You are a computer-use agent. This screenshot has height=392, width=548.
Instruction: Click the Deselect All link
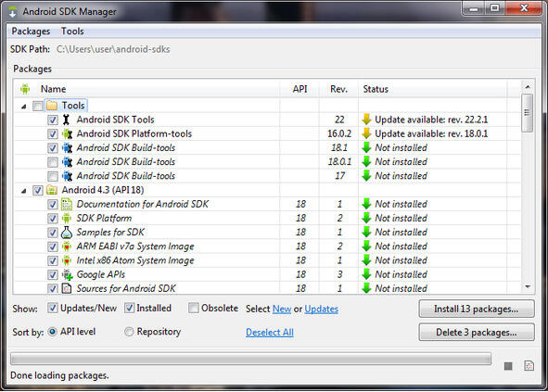pyautogui.click(x=270, y=333)
